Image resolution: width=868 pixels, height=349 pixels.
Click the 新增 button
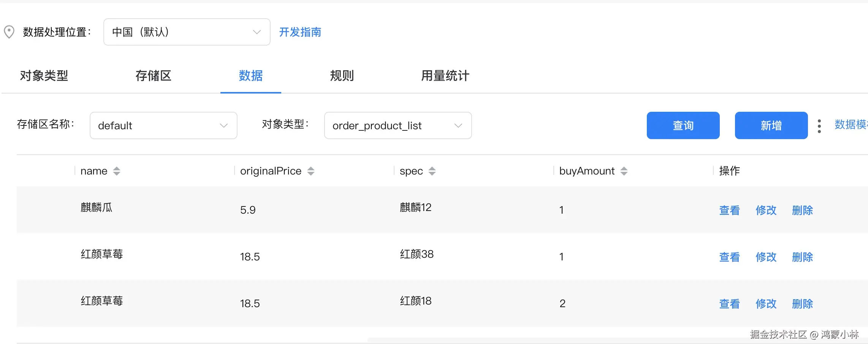click(x=771, y=125)
